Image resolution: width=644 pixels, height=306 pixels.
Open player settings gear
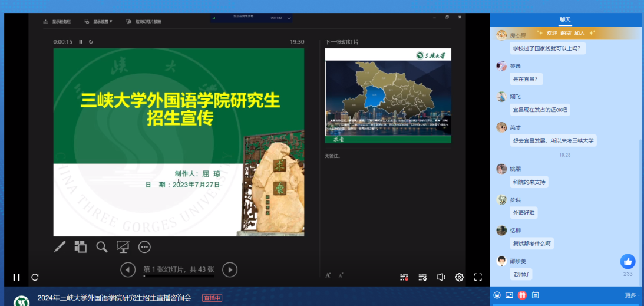459,277
